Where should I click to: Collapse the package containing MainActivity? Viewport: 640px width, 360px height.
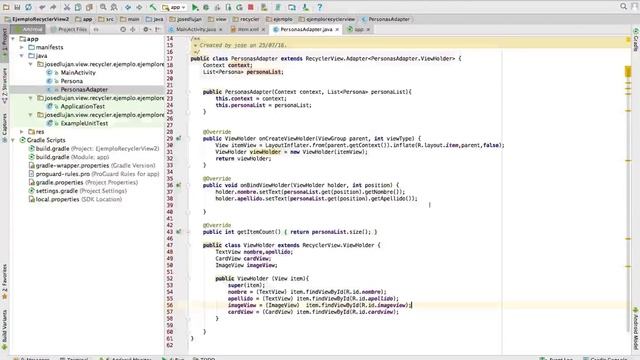point(31,64)
